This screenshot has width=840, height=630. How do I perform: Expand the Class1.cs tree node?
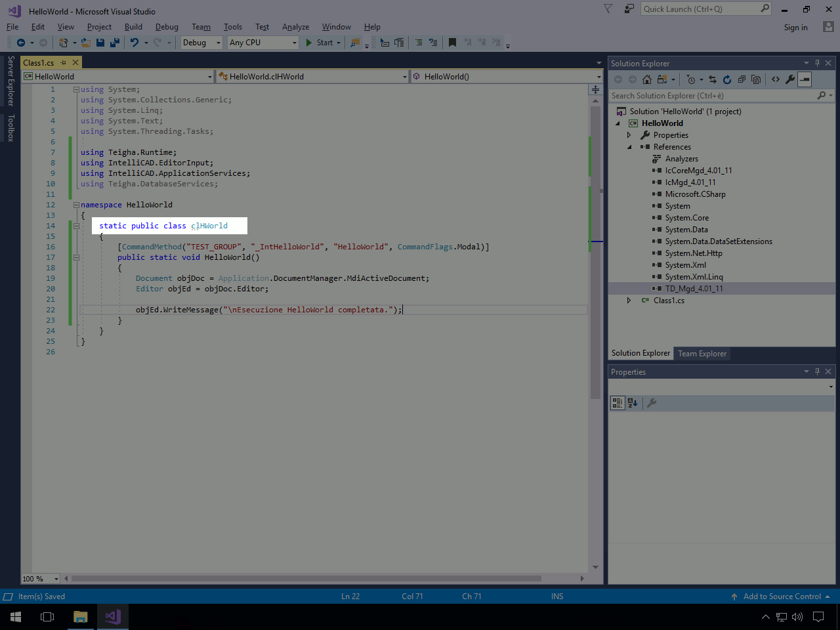pyautogui.click(x=629, y=301)
